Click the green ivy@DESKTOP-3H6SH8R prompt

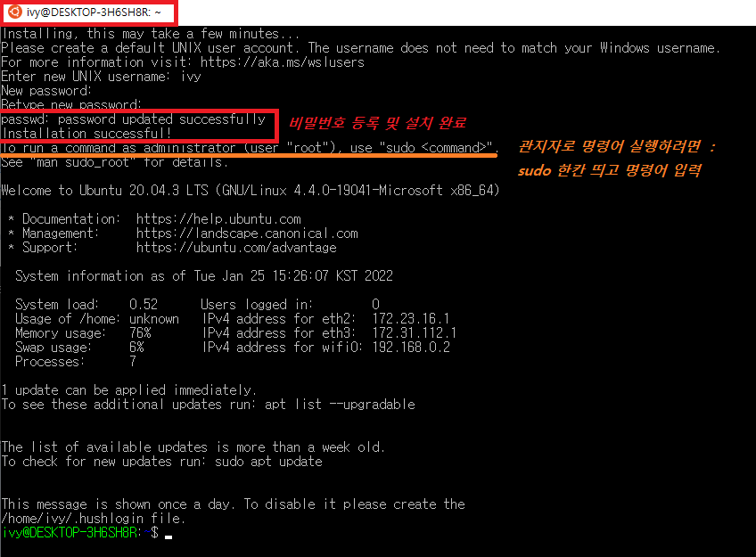71,533
